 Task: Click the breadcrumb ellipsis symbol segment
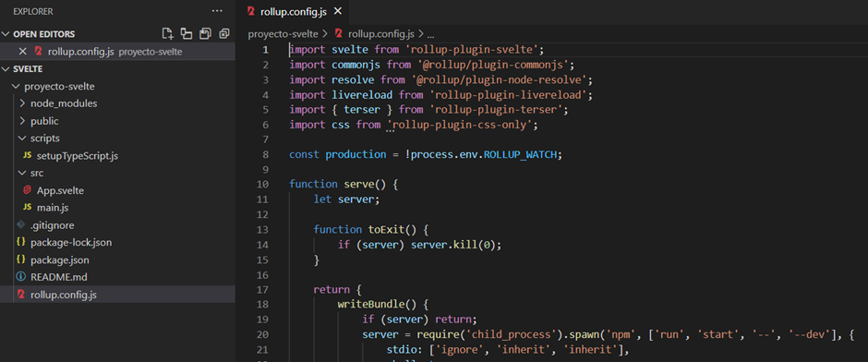[x=430, y=34]
